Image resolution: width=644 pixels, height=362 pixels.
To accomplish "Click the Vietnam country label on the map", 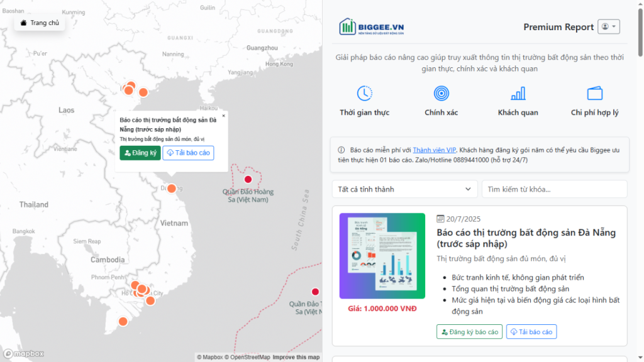I will tap(174, 223).
